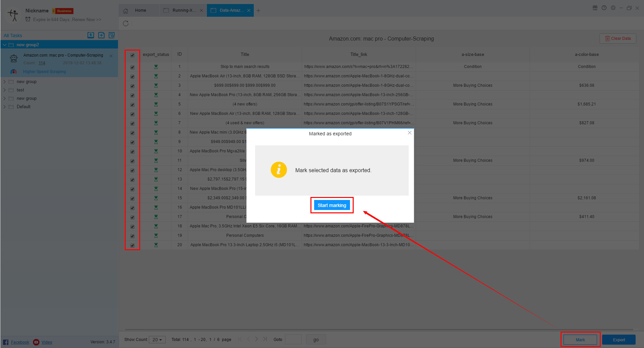
Task: Go to the first page arrow
Action: click(x=240, y=339)
